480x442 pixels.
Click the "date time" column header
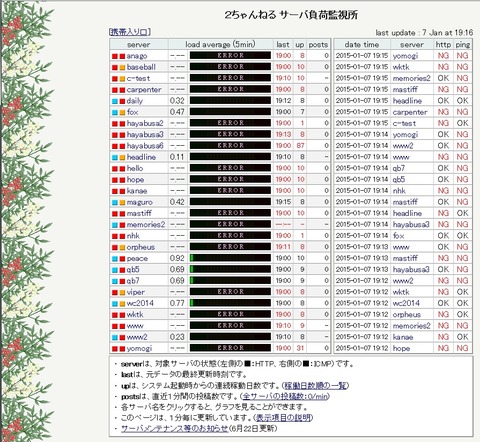click(362, 44)
